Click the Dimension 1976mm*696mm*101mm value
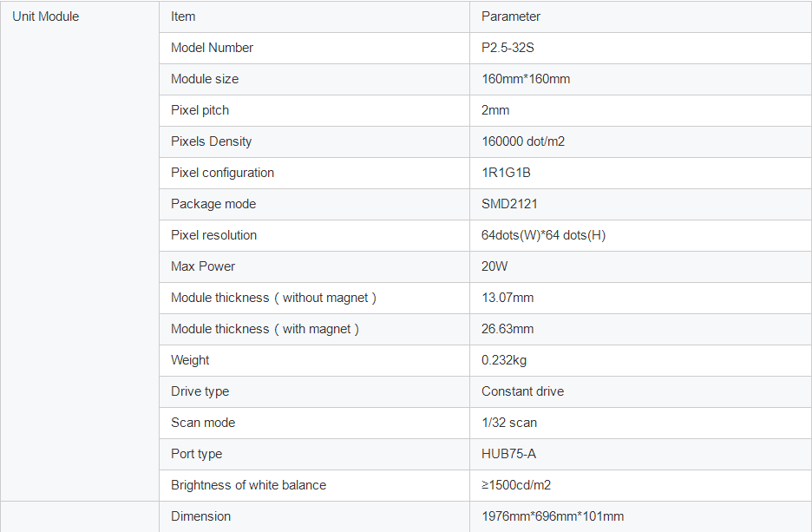Screen dimensions: 812x532 [553, 516]
